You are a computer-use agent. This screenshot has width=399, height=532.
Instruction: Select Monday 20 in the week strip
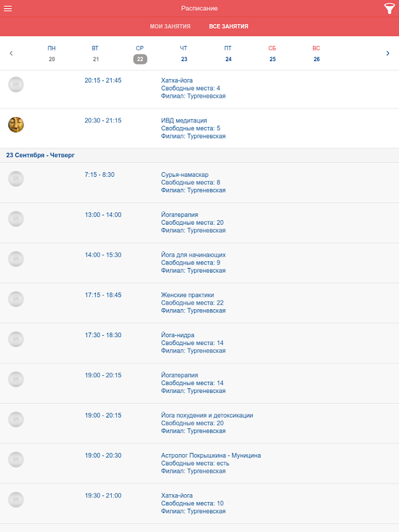tap(52, 54)
